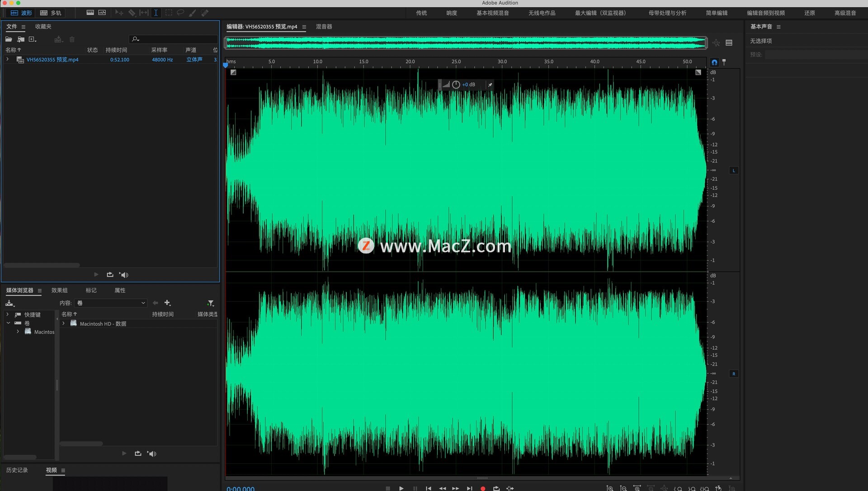Sort files by 持续时间 column
Screen dimensions: 868x491
116,50
